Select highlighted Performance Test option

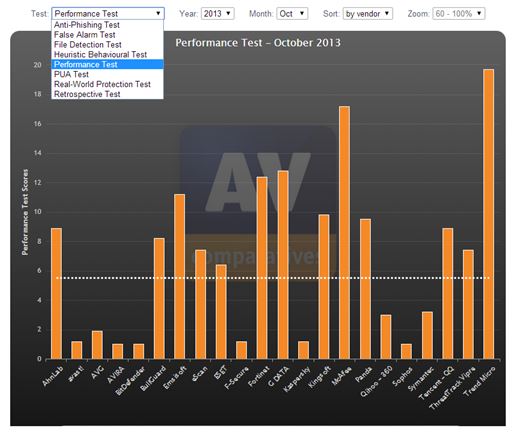pos(107,64)
